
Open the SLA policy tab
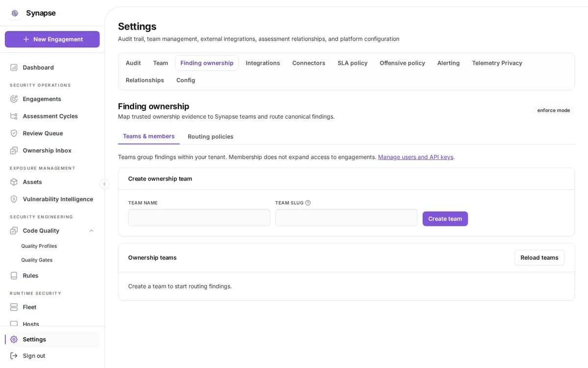click(x=352, y=63)
